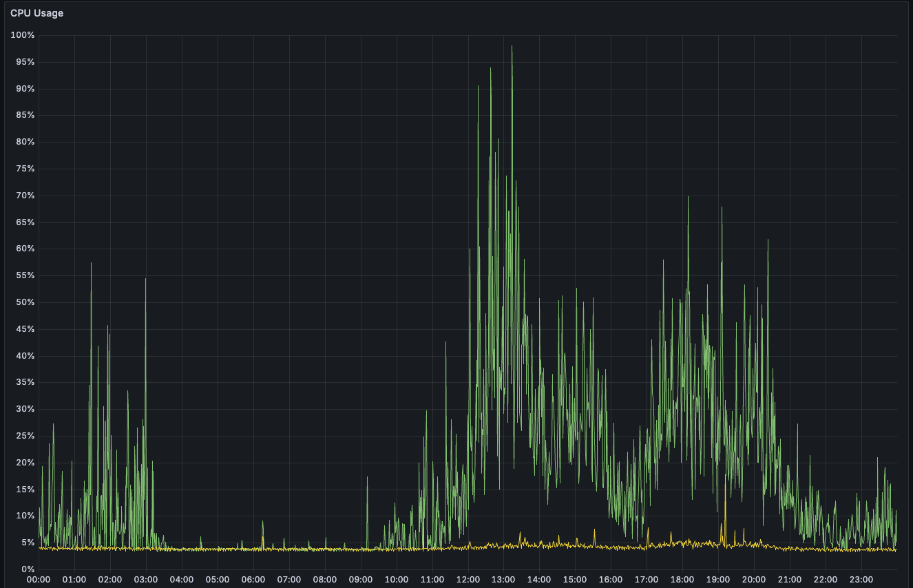Click the green peak reaching 94% near 12:30
The width and height of the screenshot is (913, 588).
point(490,70)
